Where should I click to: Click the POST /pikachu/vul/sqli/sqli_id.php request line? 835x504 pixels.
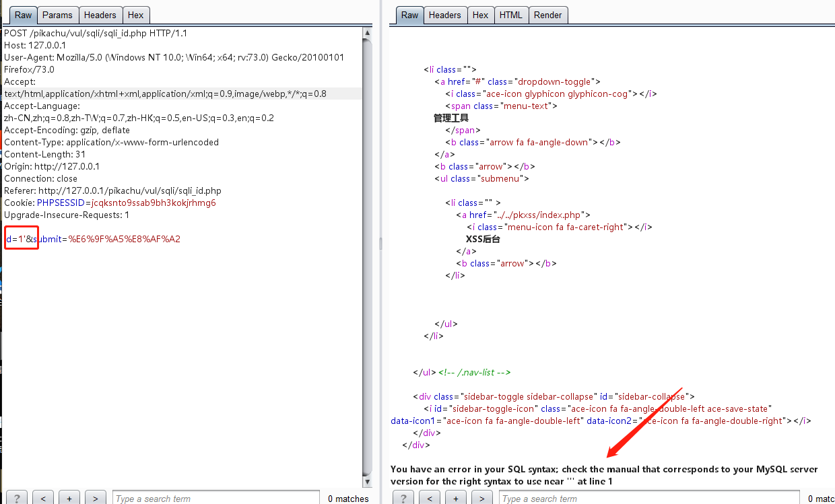tap(96, 33)
